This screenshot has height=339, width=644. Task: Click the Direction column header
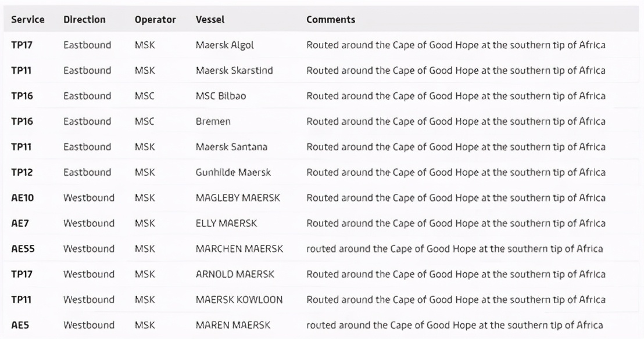[x=84, y=20]
